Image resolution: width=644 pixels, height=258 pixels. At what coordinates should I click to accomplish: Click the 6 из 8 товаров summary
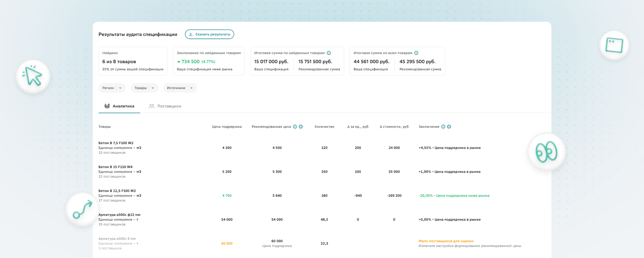(119, 62)
